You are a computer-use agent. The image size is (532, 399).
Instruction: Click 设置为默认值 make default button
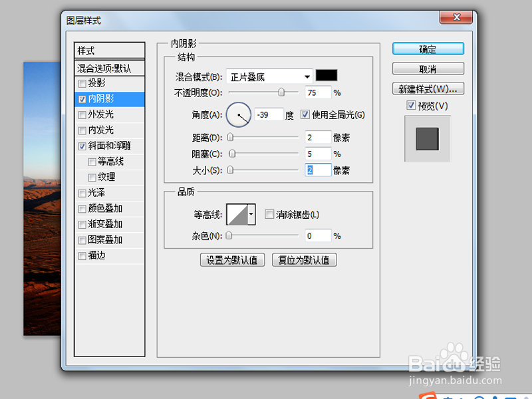[x=232, y=260]
